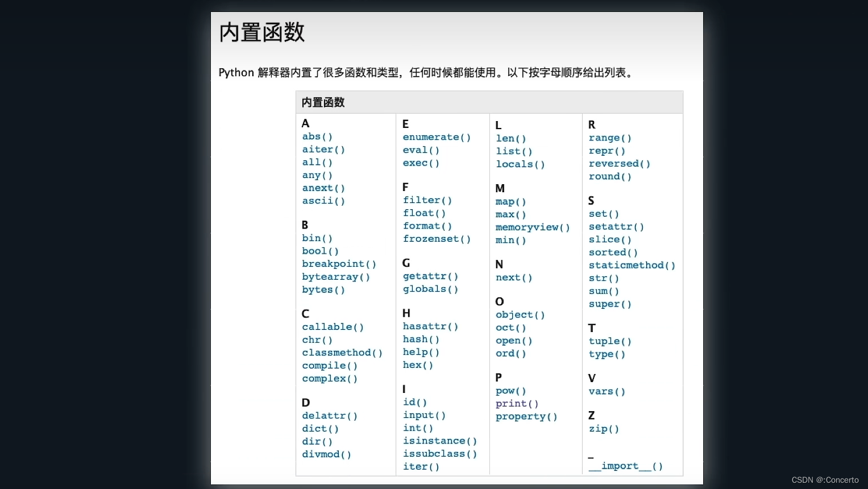Follow the input() link
The image size is (868, 489).
(x=425, y=415)
